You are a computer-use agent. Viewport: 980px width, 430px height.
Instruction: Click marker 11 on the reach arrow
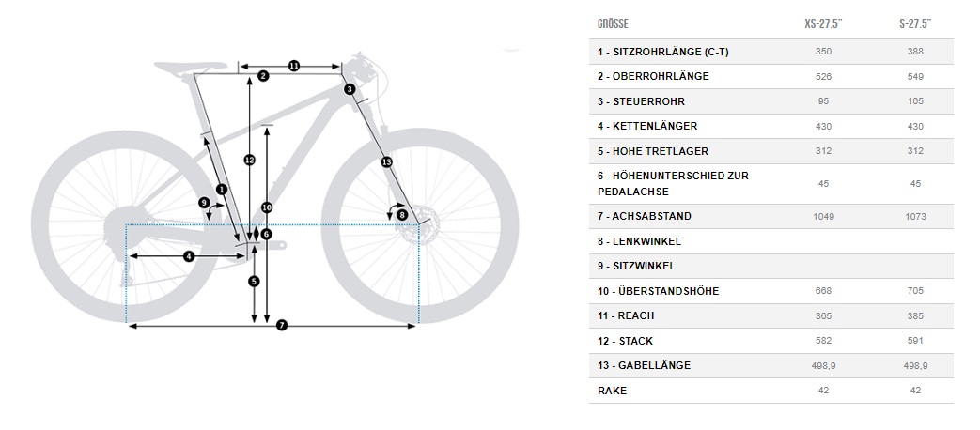[x=293, y=66]
